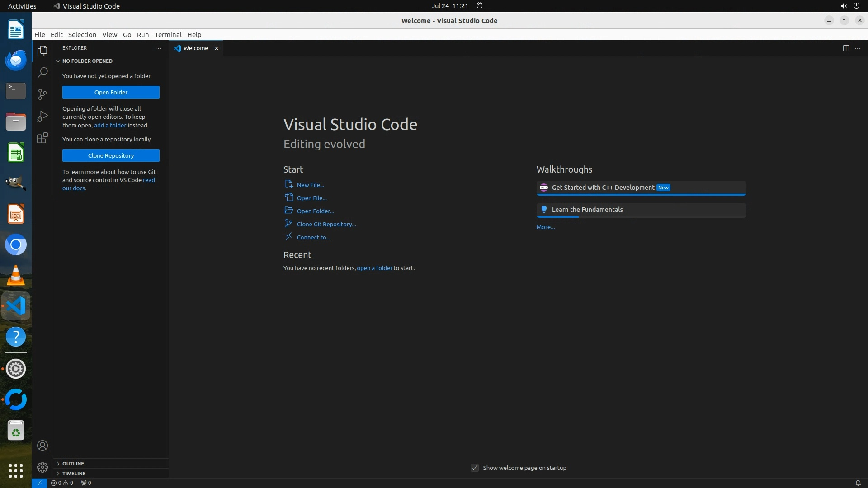Open the Terminal menu
Image resolution: width=868 pixels, height=488 pixels.
click(x=168, y=35)
